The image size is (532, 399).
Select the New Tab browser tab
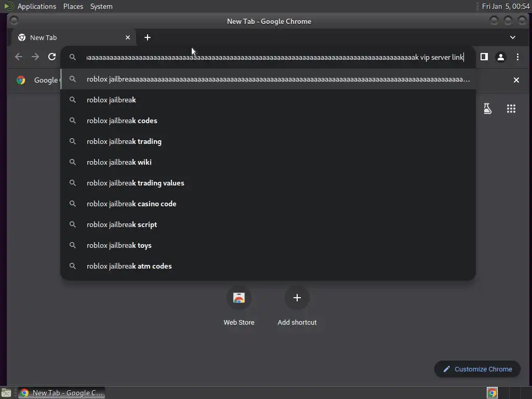74,37
